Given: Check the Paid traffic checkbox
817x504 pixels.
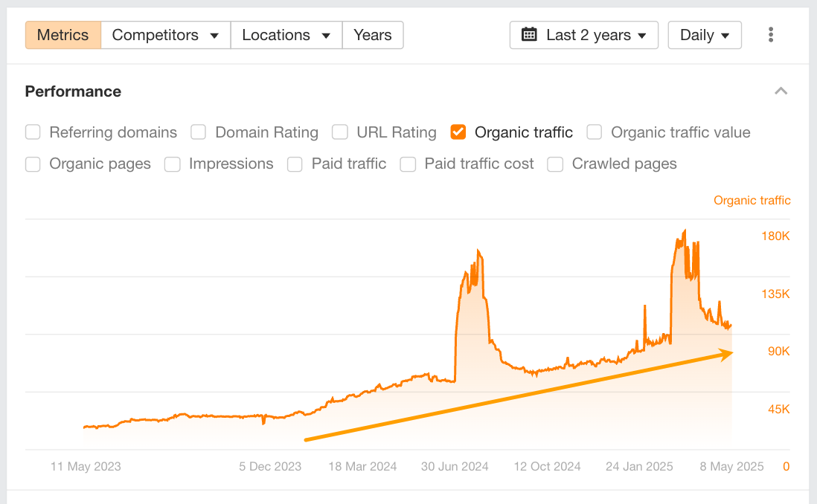Looking at the screenshot, I should 295,164.
